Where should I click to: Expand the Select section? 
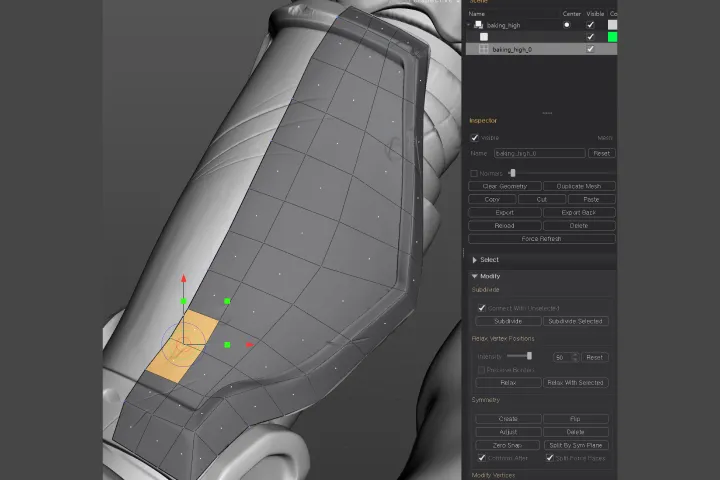point(474,260)
